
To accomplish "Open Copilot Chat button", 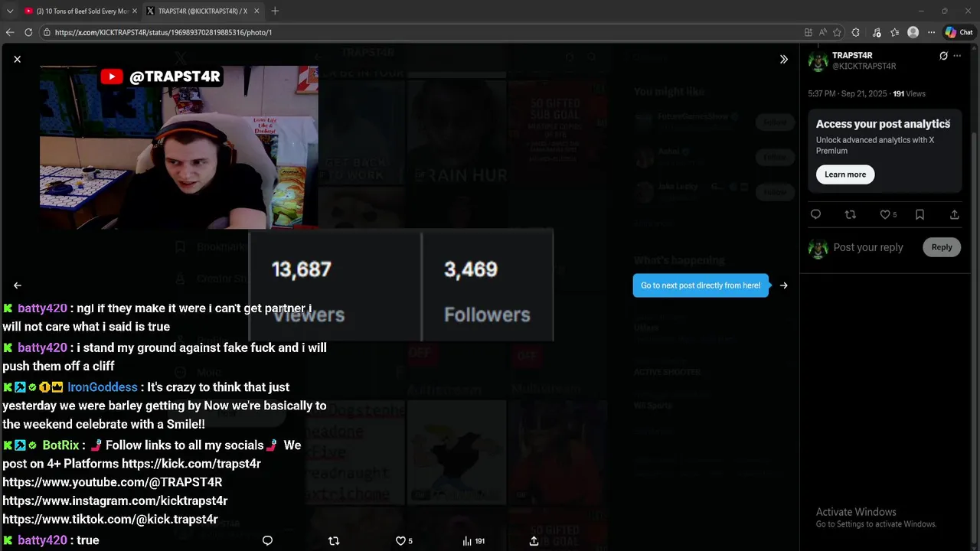I will 959,32.
